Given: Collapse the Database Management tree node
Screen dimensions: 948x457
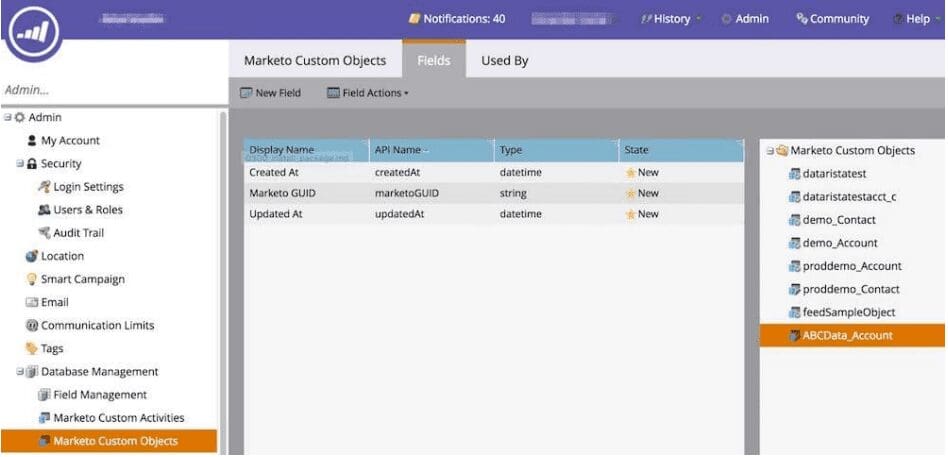Looking at the screenshot, I should 20,372.
